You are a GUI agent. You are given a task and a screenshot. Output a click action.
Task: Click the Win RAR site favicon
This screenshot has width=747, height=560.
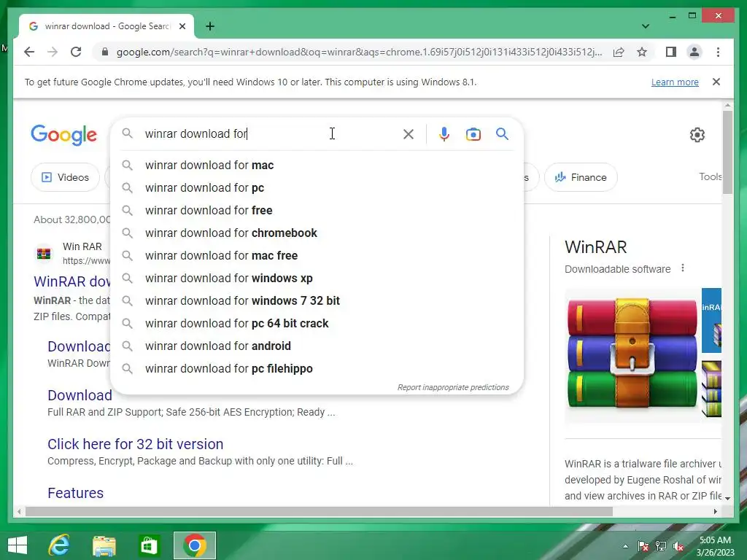tap(44, 253)
